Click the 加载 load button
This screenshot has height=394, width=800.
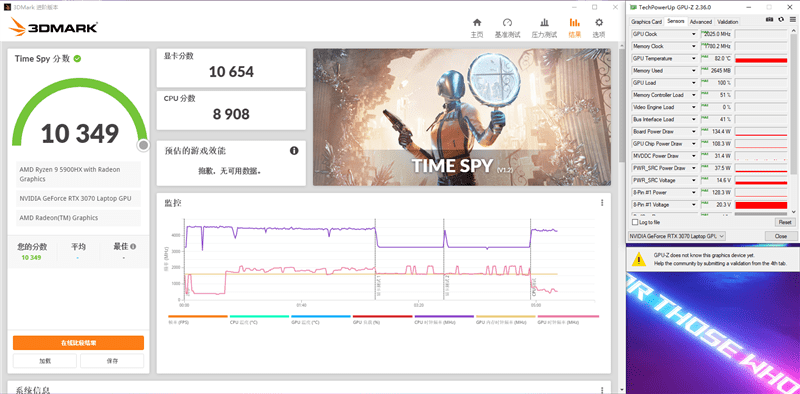pos(45,361)
